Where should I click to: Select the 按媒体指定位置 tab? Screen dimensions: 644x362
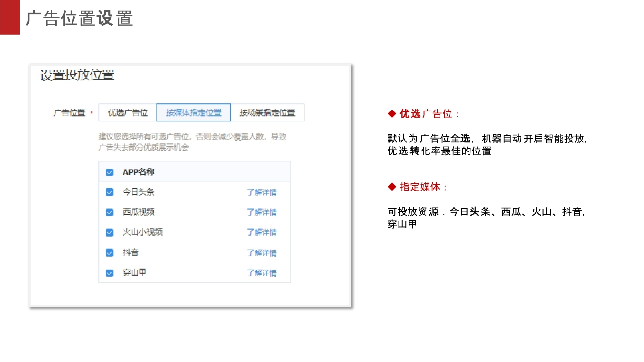(193, 112)
